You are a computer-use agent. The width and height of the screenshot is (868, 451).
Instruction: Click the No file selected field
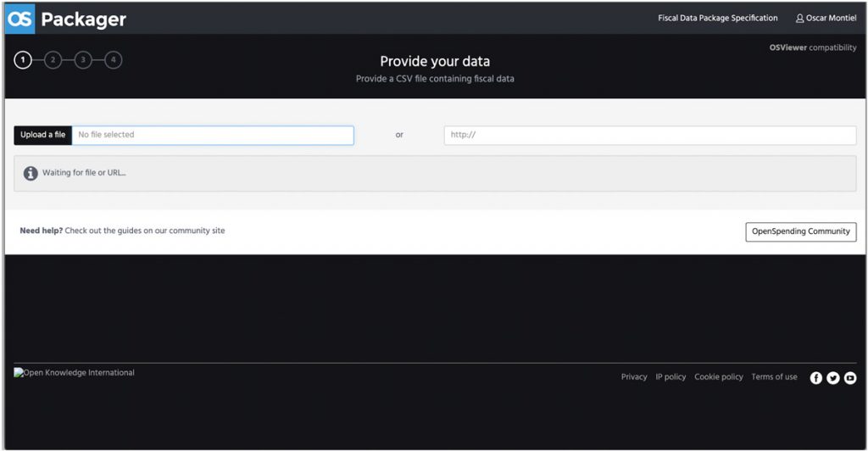(213, 135)
